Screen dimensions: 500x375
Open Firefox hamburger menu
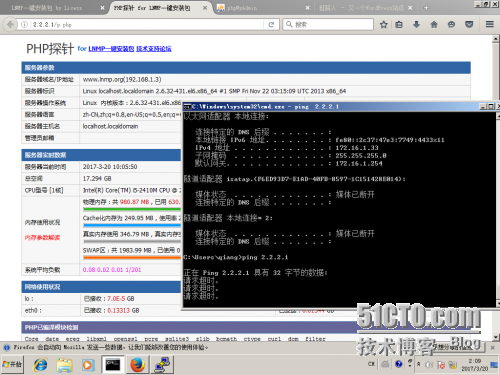(x=490, y=24)
